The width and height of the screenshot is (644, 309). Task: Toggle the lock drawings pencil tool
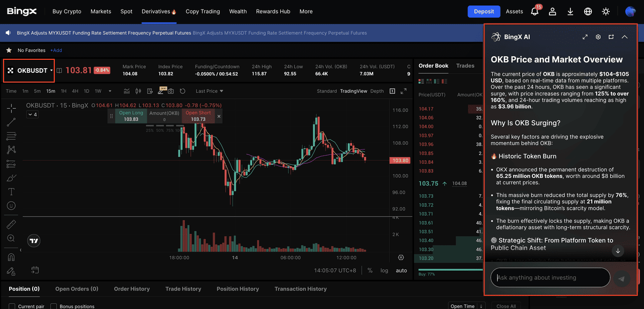point(11,271)
